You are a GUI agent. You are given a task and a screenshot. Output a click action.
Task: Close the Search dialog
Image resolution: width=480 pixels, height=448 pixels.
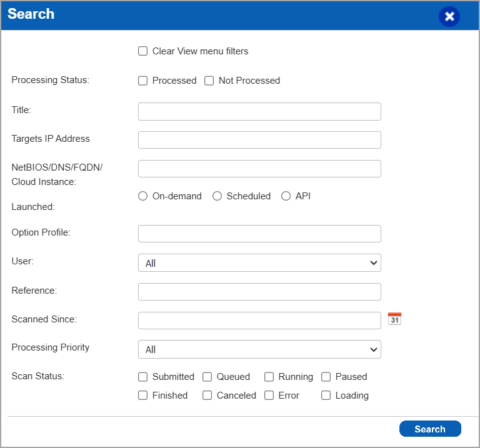click(x=449, y=16)
